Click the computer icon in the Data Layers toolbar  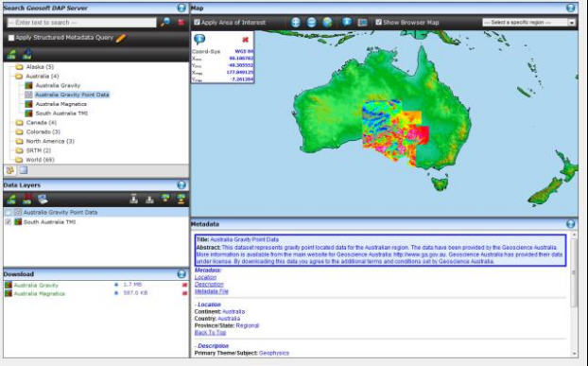point(43,200)
